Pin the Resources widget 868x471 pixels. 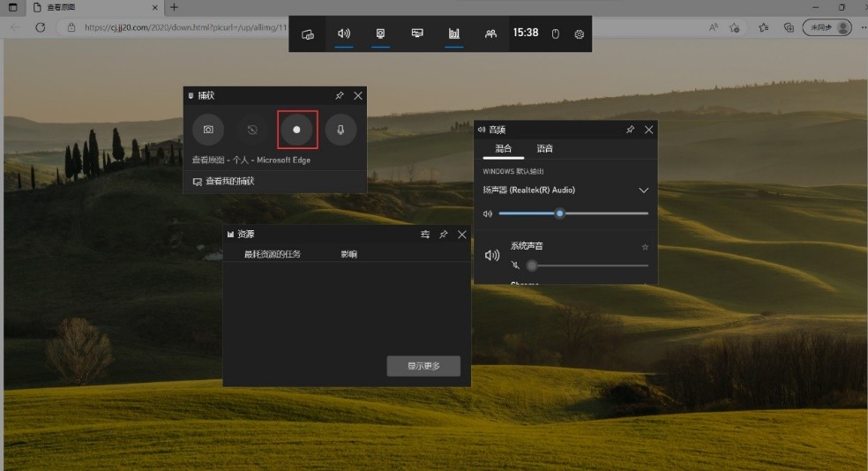coord(444,235)
